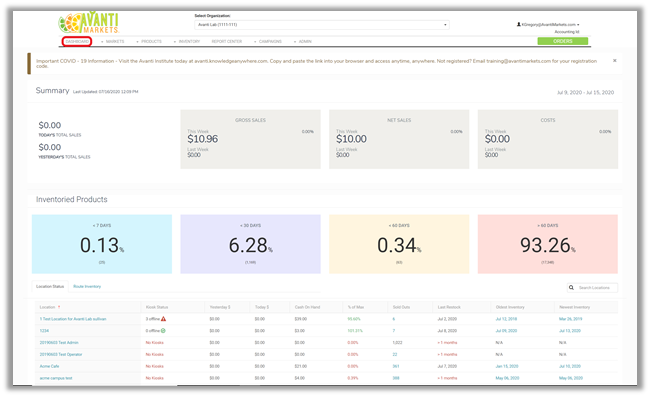This screenshot has height=397, width=650.
Task: Expand the Products menu
Action: tap(149, 41)
